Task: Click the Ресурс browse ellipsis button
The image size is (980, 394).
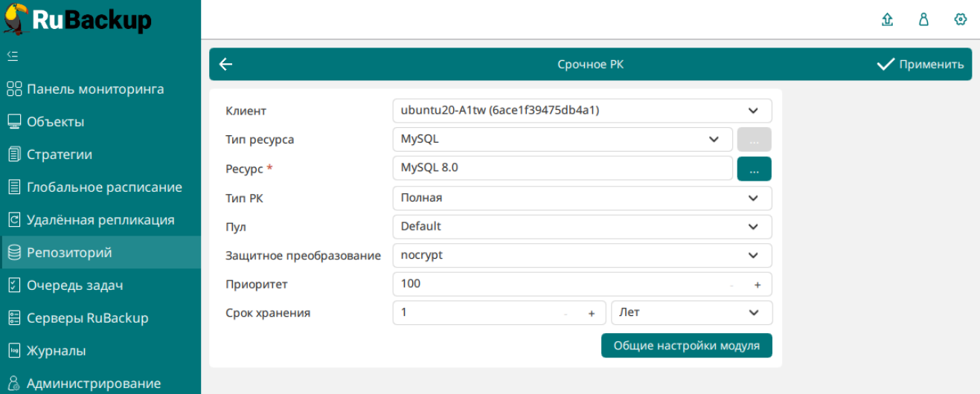Action: click(754, 169)
